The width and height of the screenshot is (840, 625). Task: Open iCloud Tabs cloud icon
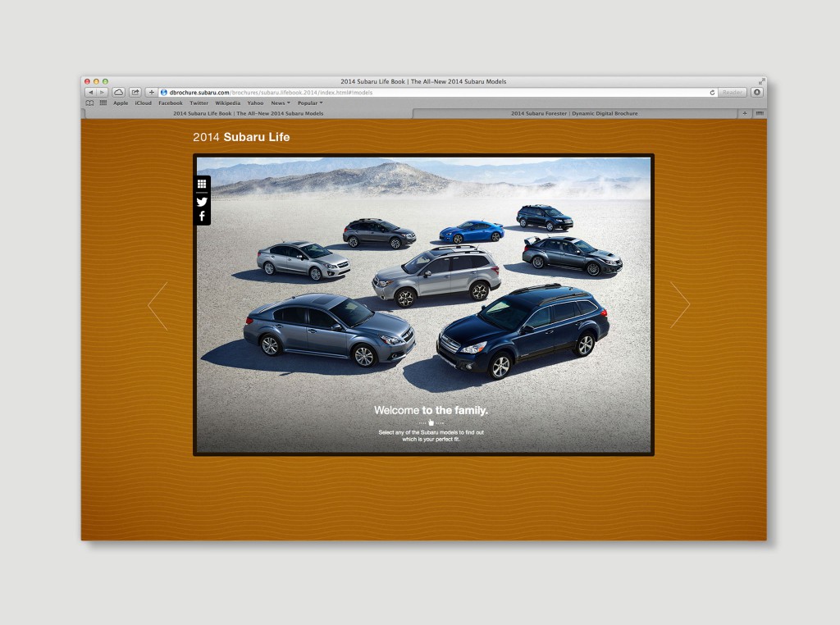pyautogui.click(x=118, y=93)
